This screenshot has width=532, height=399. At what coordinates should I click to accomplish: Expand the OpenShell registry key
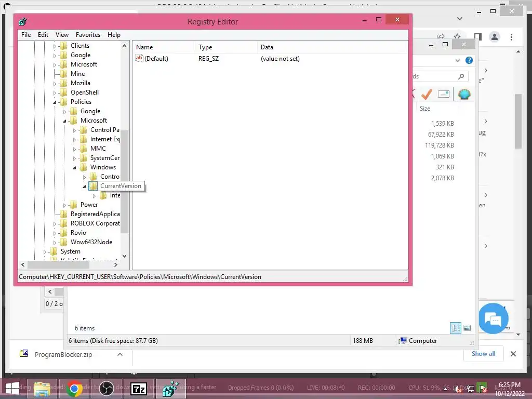pos(55,93)
